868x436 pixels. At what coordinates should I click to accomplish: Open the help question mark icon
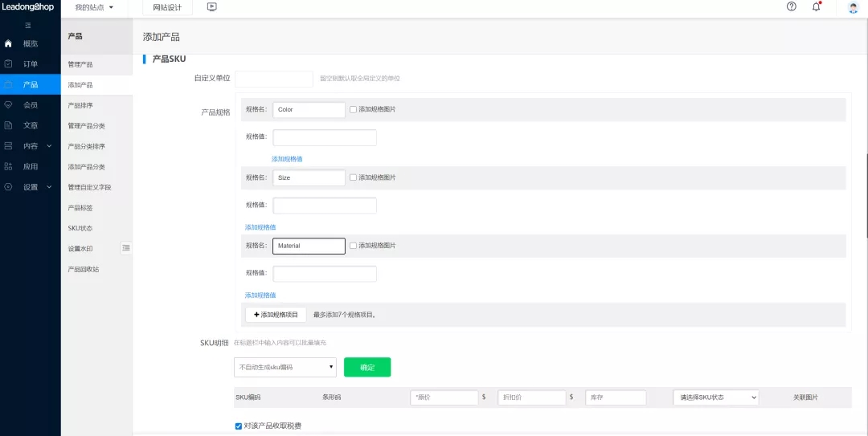792,6
